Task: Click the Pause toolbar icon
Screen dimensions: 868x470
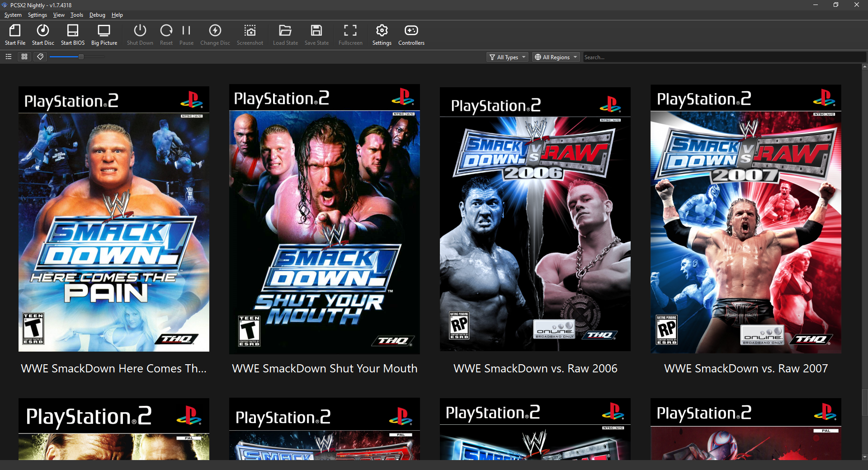Action: click(x=186, y=35)
